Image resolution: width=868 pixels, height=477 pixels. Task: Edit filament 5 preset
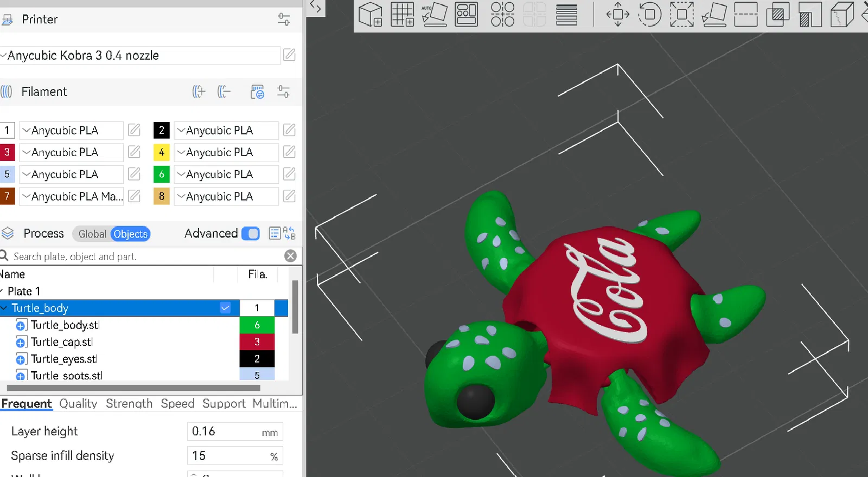click(134, 174)
